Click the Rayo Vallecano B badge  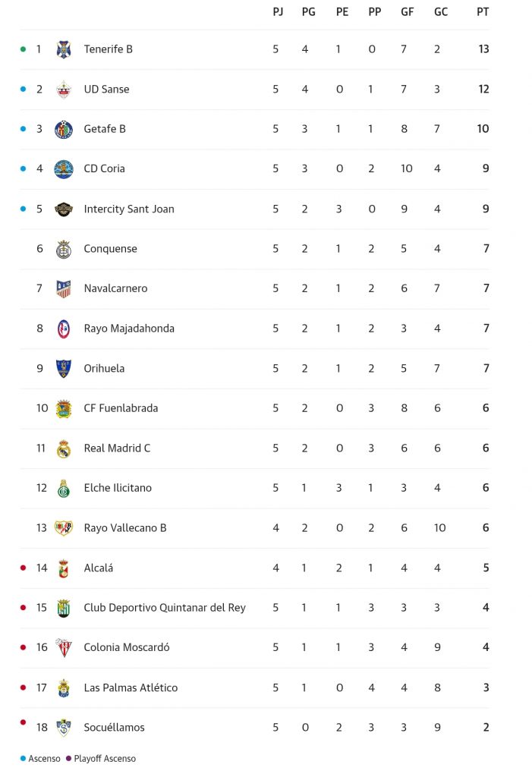click(64, 528)
